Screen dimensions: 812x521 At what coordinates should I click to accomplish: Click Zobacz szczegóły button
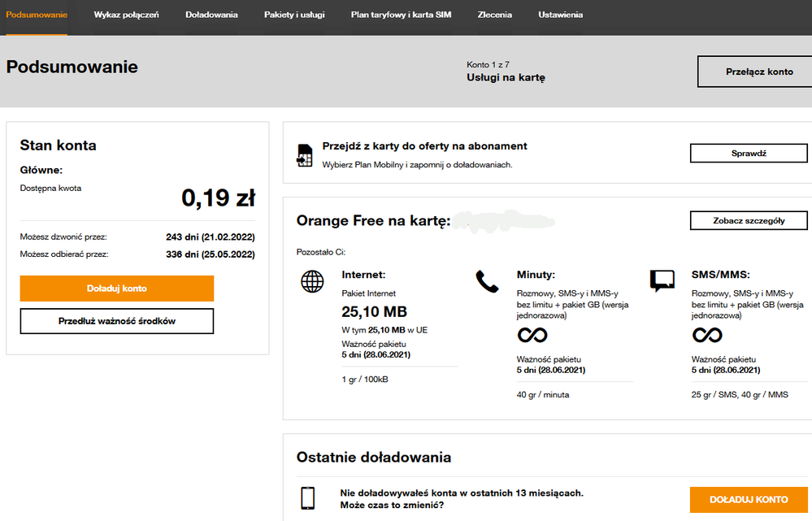click(749, 220)
